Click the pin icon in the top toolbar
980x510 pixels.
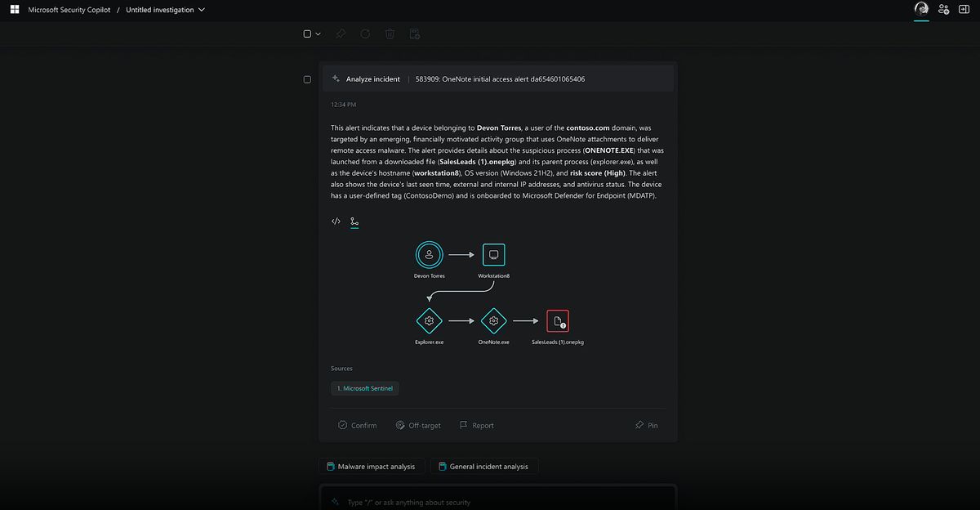(x=341, y=34)
